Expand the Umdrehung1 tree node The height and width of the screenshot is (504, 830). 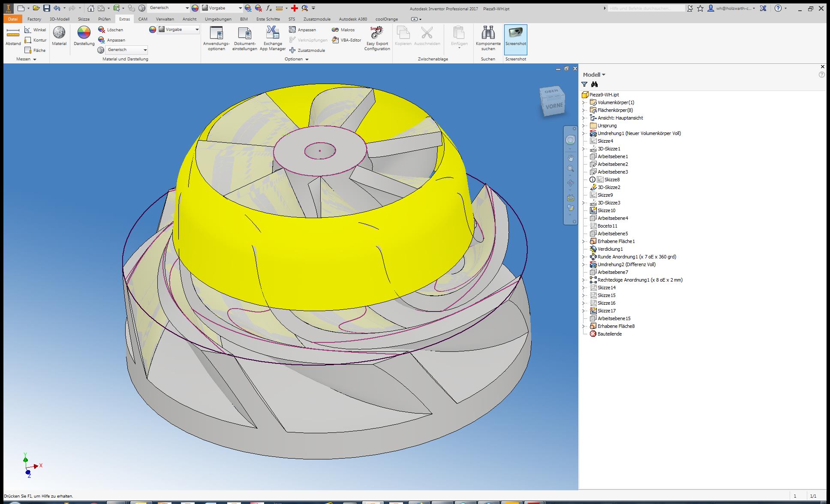584,133
